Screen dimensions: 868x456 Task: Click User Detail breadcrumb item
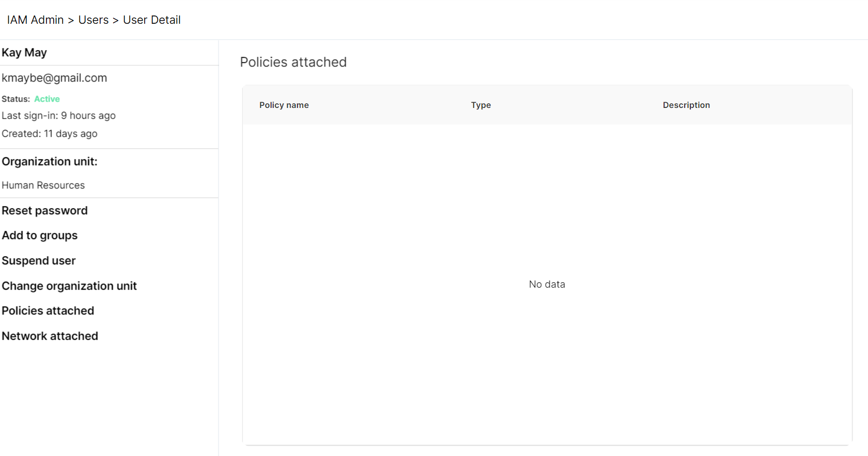tap(152, 20)
